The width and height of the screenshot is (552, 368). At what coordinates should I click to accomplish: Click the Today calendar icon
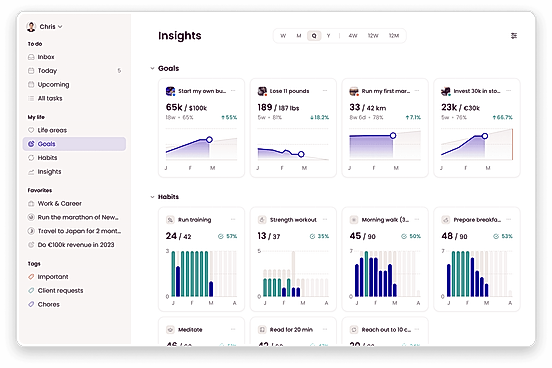pos(31,70)
